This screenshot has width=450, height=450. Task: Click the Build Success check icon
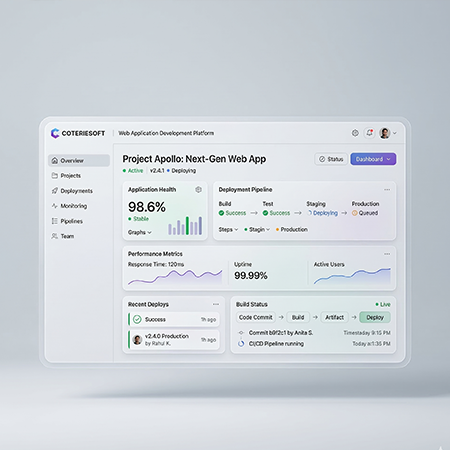coord(221,213)
